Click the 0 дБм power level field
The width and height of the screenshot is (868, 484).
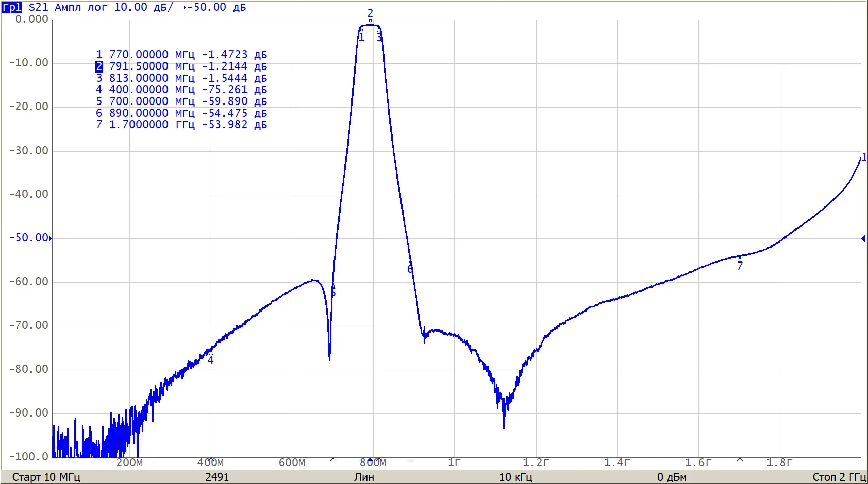click(672, 477)
